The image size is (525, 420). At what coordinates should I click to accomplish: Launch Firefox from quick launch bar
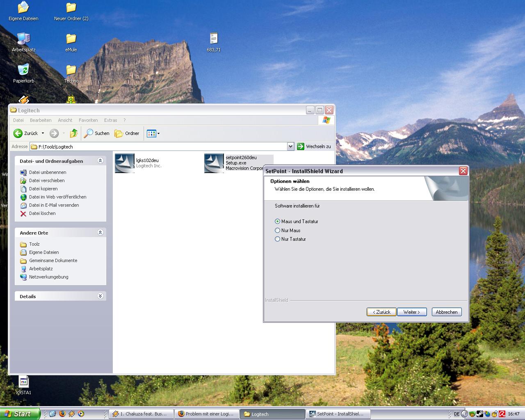click(x=62, y=414)
